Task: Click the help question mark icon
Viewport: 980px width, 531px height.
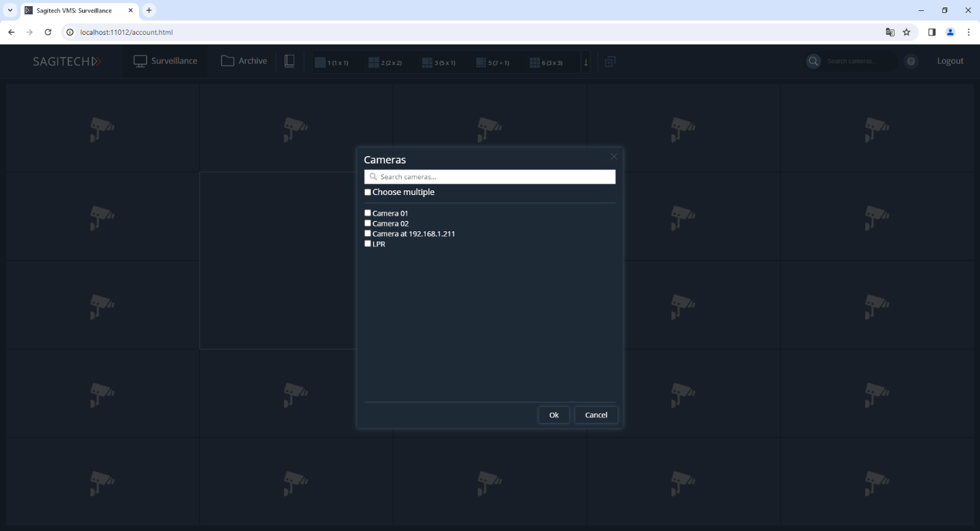Action: 911,62
